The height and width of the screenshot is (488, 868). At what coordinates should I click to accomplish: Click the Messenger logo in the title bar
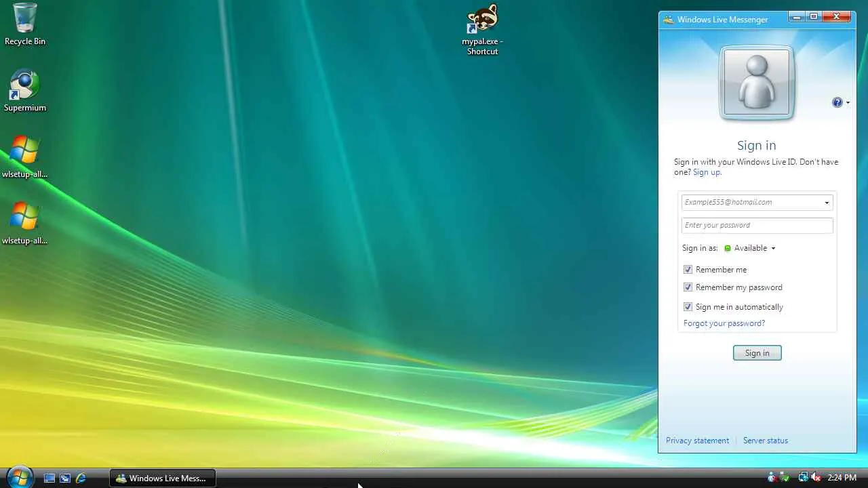(669, 20)
